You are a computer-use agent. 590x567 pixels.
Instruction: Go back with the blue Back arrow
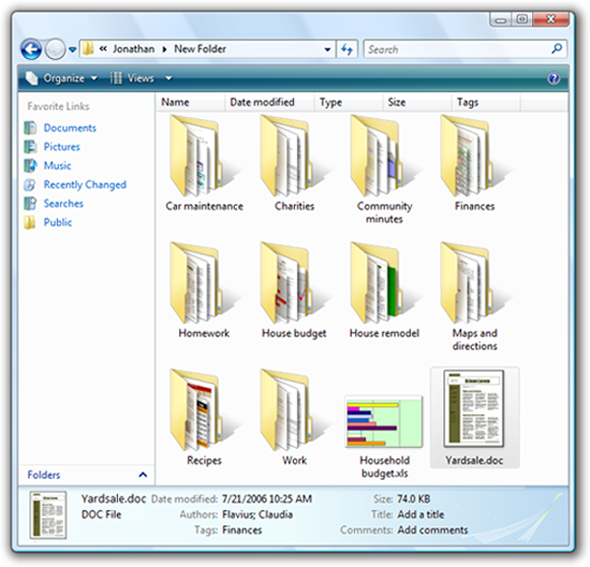pos(31,49)
